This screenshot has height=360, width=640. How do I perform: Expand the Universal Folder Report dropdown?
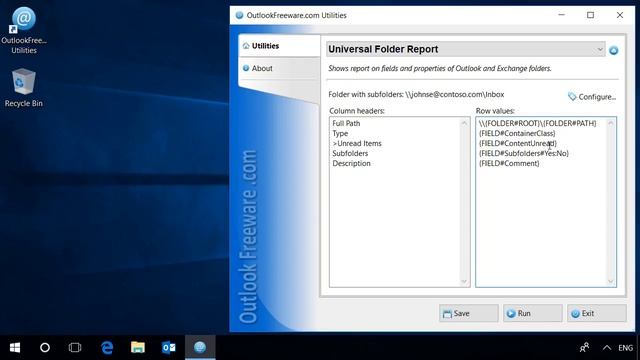coord(600,49)
